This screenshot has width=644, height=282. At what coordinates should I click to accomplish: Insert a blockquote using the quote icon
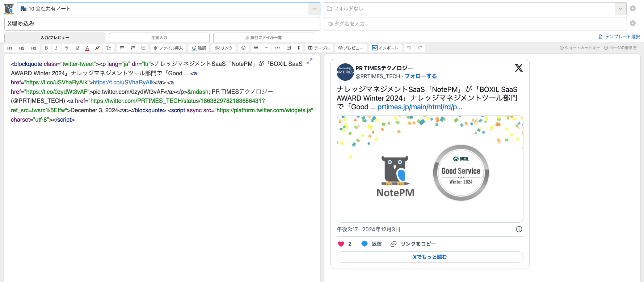(x=256, y=48)
